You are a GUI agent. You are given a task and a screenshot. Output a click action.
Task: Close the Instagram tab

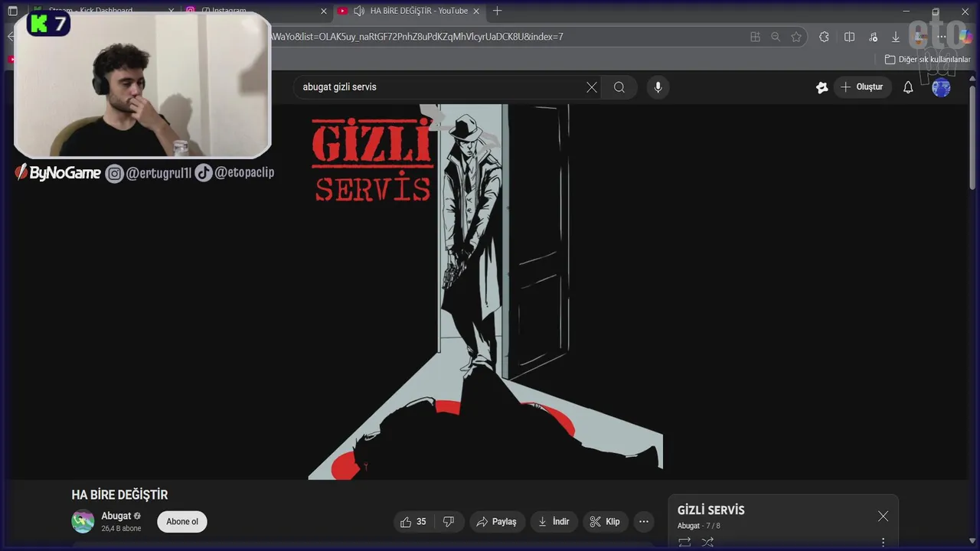tap(324, 11)
